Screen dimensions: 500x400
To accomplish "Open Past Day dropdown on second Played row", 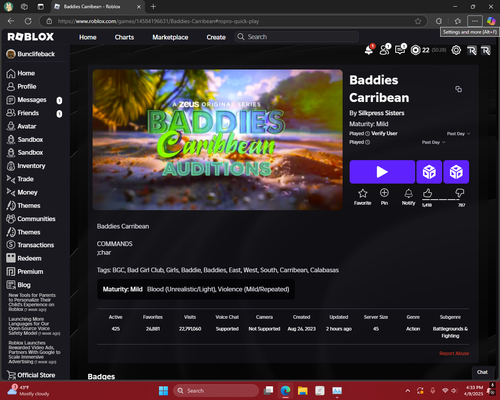I will [433, 142].
